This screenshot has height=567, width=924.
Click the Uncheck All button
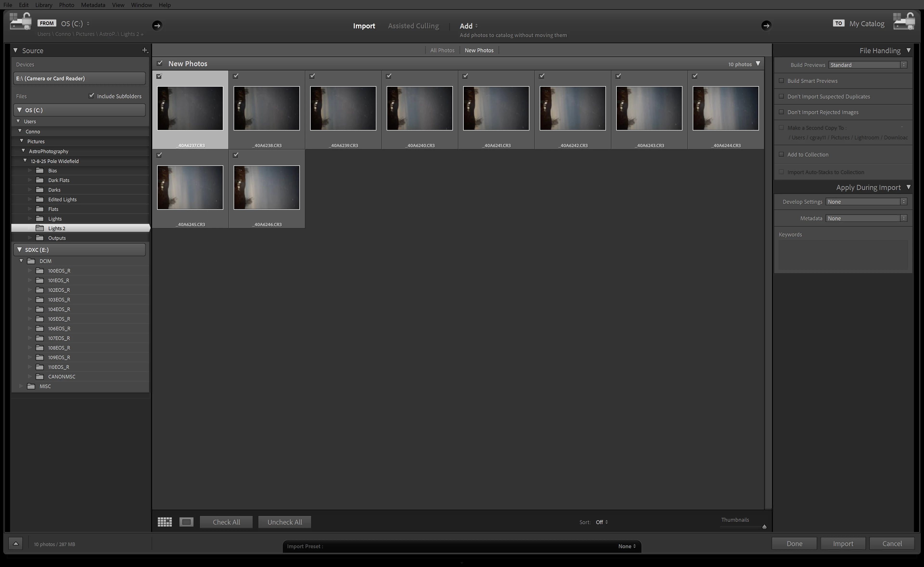(x=285, y=522)
